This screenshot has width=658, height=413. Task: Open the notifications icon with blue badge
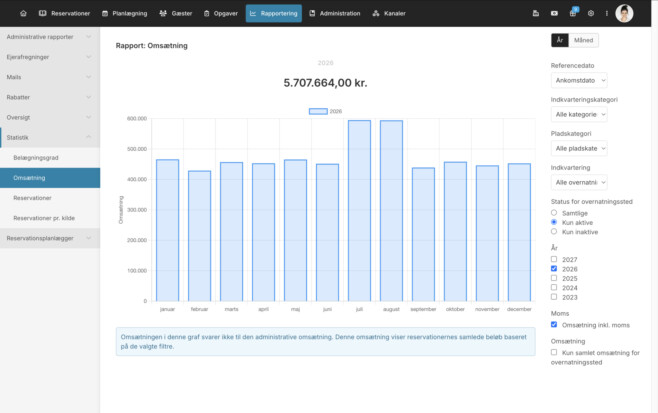(573, 13)
